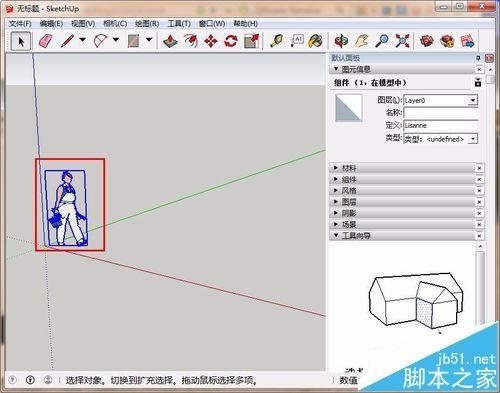Expand the 阴影 panel

coord(336,213)
